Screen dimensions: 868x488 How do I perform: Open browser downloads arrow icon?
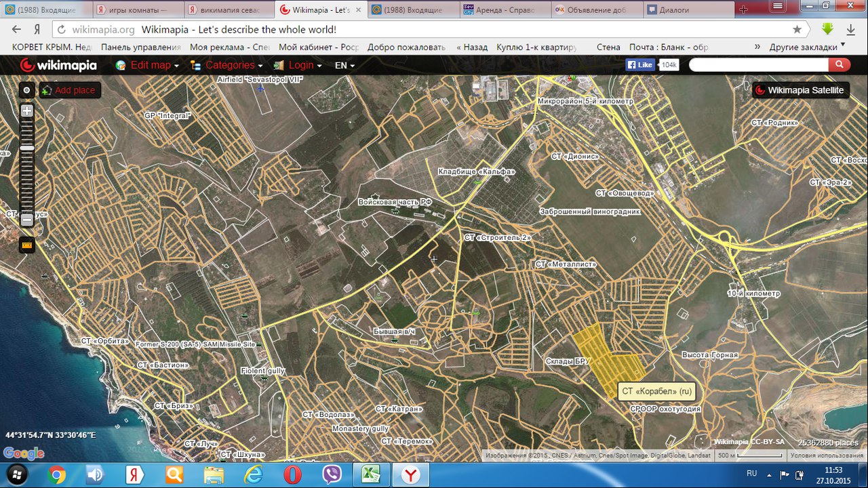point(850,30)
